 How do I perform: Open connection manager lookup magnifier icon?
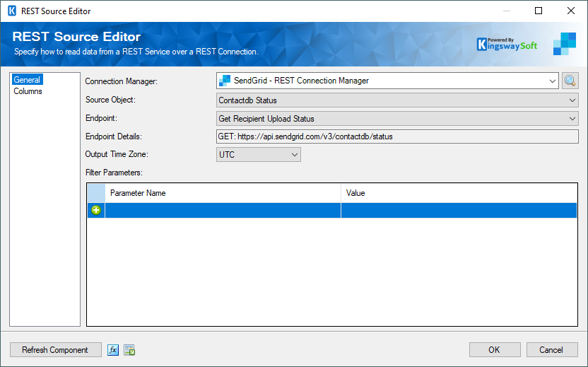570,81
